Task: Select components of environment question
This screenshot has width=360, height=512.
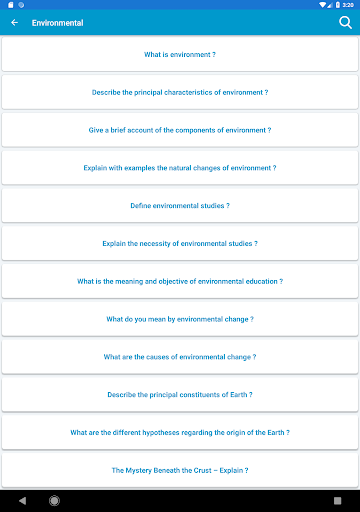Action: point(180,130)
